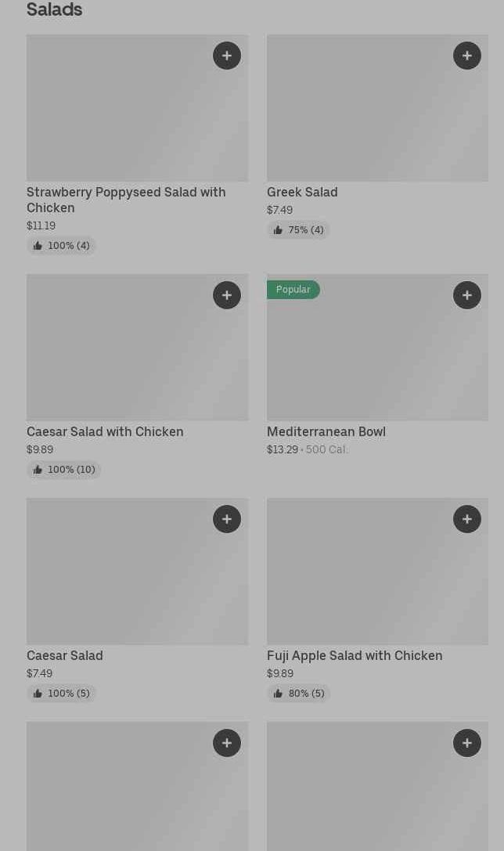Click plus icon on Caesar Salad
This screenshot has height=851, width=504.
(227, 519)
